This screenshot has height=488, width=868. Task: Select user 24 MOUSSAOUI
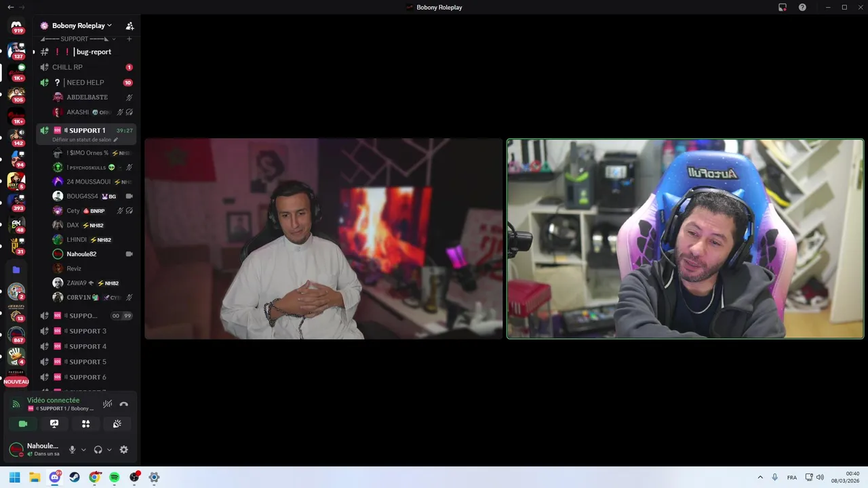tap(94, 182)
